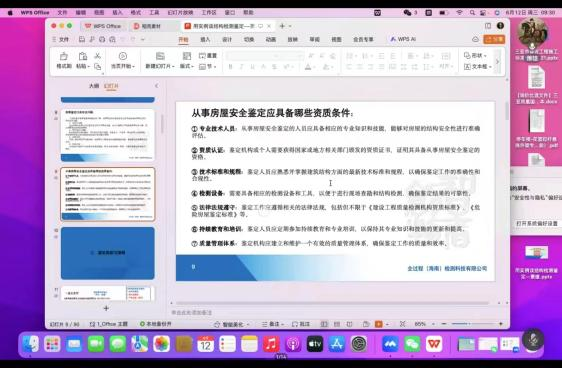Screen dimensions: 562x368
Task: Toggle Bold formatting button
Action: pyautogui.click(x=230, y=67)
